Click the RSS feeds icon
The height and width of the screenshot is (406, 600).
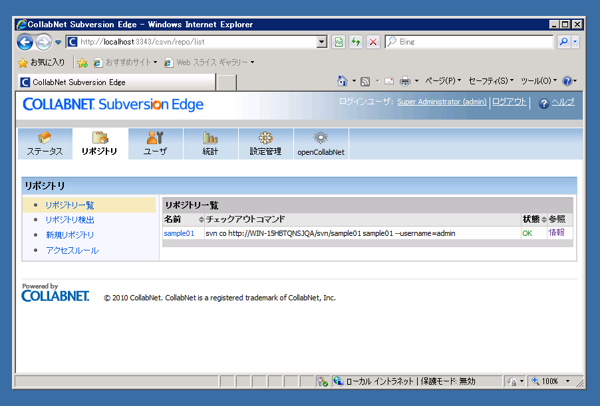(x=365, y=81)
